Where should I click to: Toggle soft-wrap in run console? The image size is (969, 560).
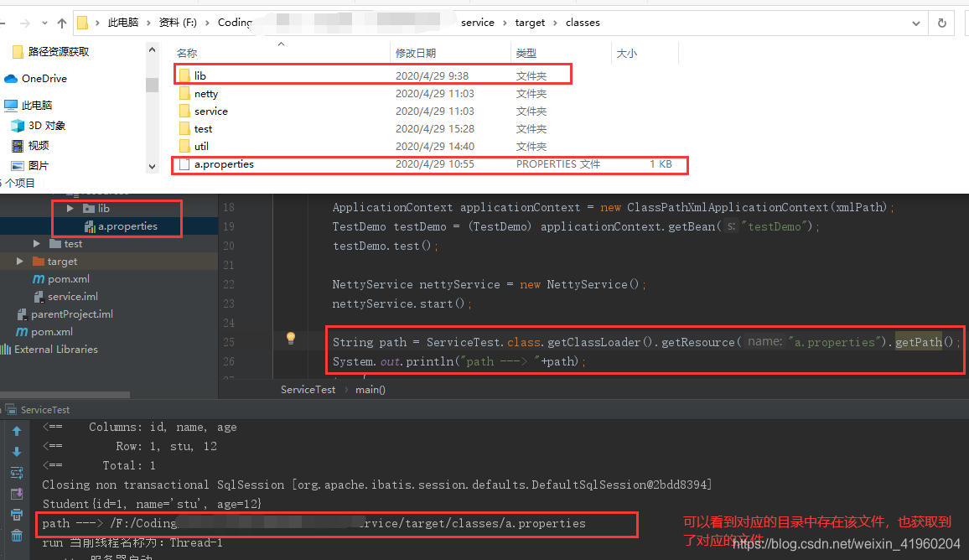(x=17, y=473)
